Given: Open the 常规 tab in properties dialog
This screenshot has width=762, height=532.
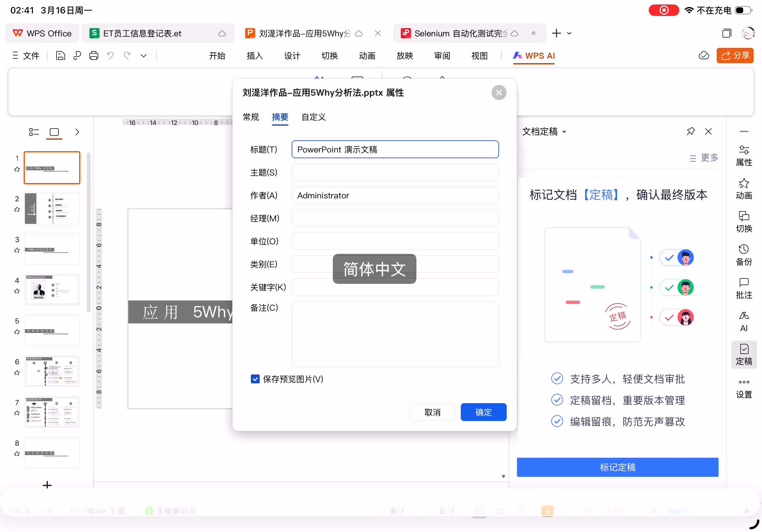Looking at the screenshot, I should pos(250,117).
